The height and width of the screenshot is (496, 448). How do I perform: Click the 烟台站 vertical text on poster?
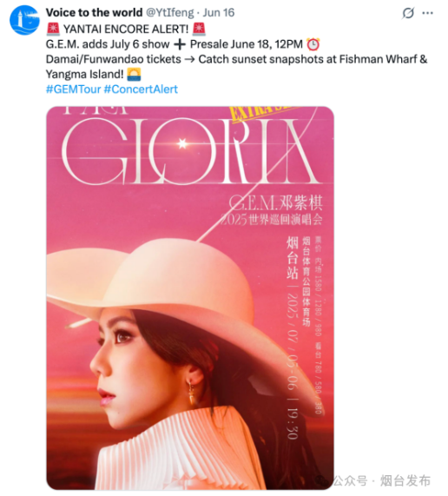(x=292, y=257)
